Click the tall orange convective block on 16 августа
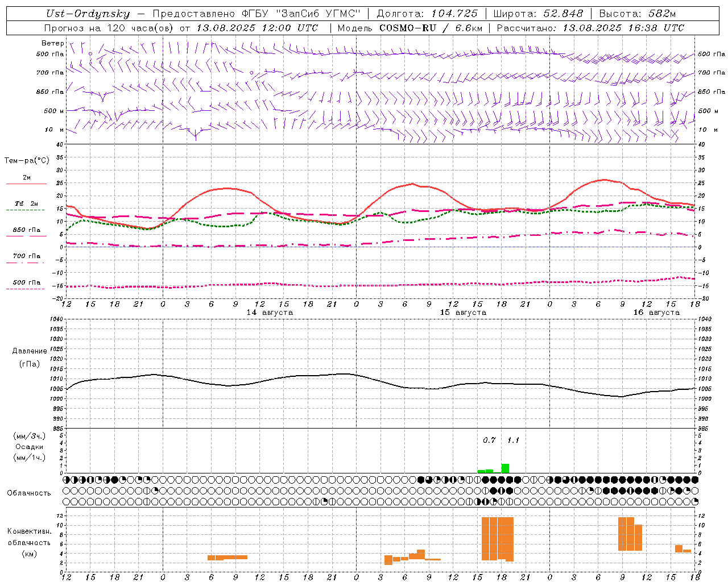Image resolution: width=728 pixels, height=582 pixels. pos(630,534)
